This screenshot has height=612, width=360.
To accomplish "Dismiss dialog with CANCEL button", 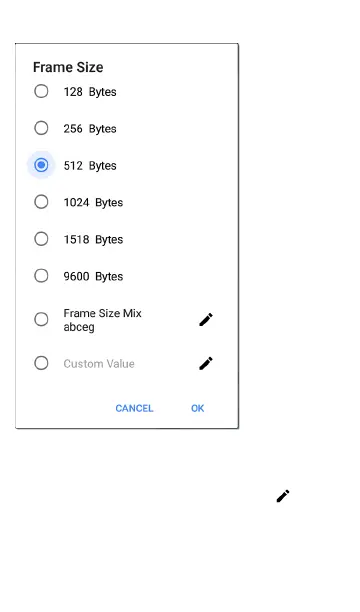I will click(x=134, y=408).
